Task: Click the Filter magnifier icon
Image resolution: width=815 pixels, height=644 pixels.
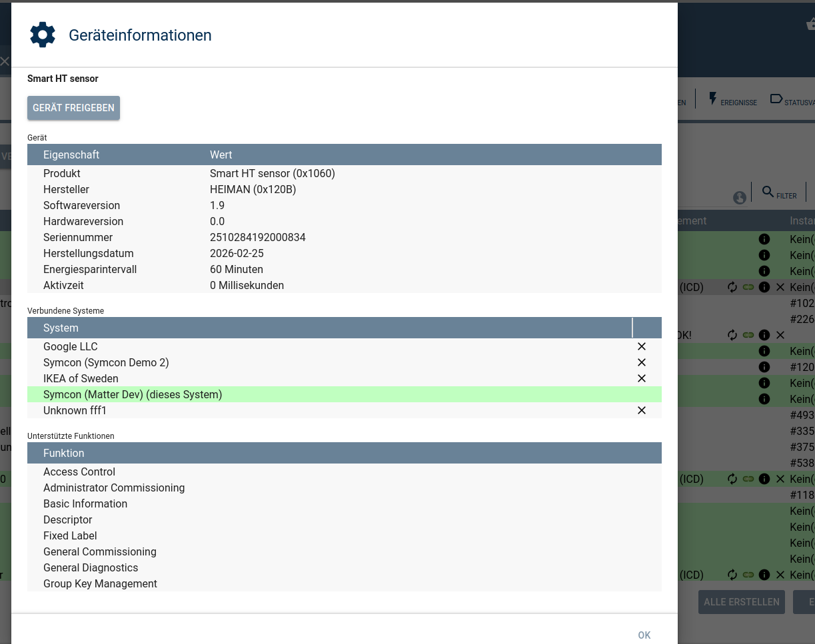Action: click(x=768, y=192)
